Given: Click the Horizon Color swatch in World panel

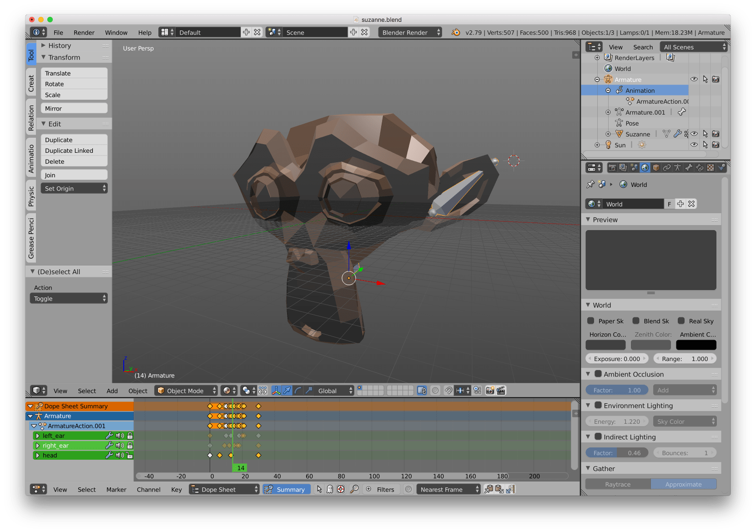Looking at the screenshot, I should pos(605,345).
